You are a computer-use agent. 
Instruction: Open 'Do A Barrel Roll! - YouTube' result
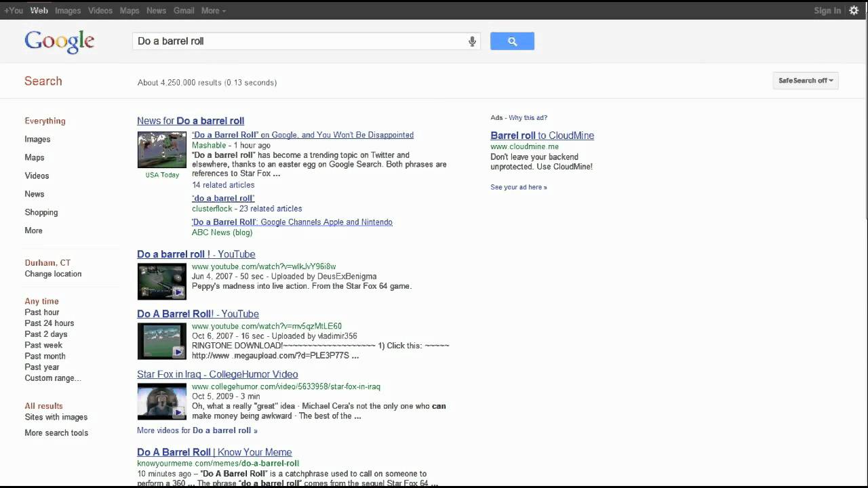coord(198,314)
